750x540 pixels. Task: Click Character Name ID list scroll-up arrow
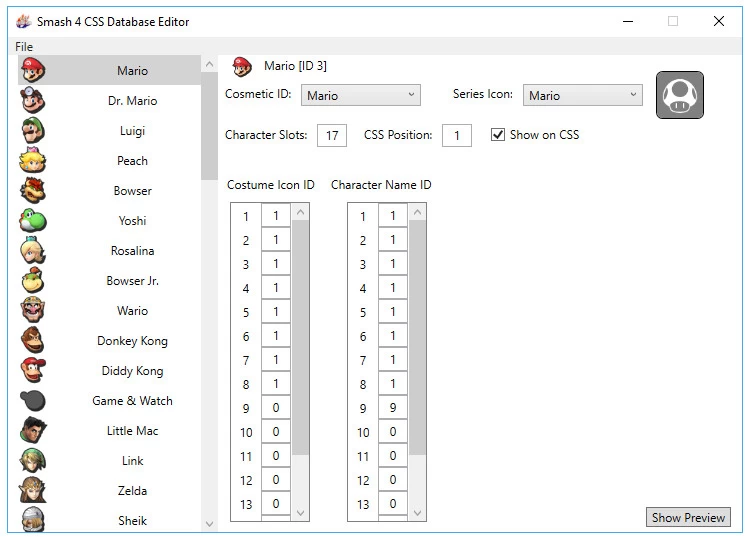417,211
